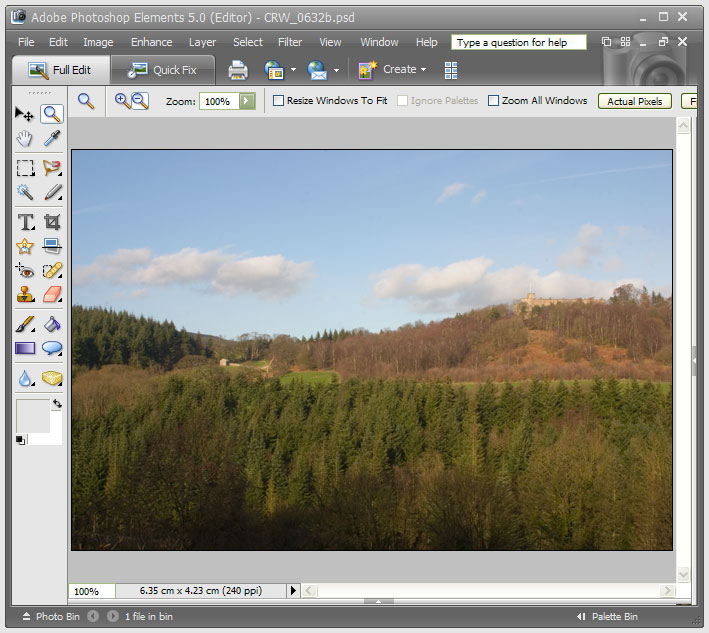Enable Resize Windows To Fit checkbox
The height and width of the screenshot is (633, 709).
279,100
